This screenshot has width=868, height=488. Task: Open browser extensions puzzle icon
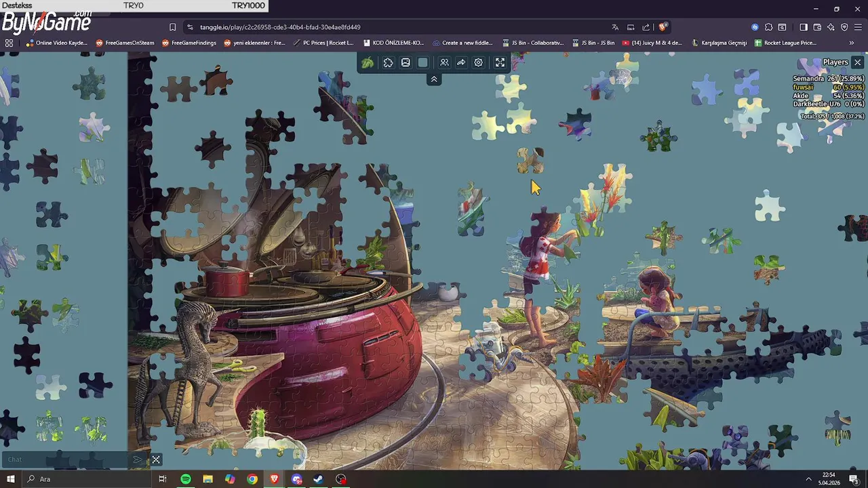click(x=768, y=27)
